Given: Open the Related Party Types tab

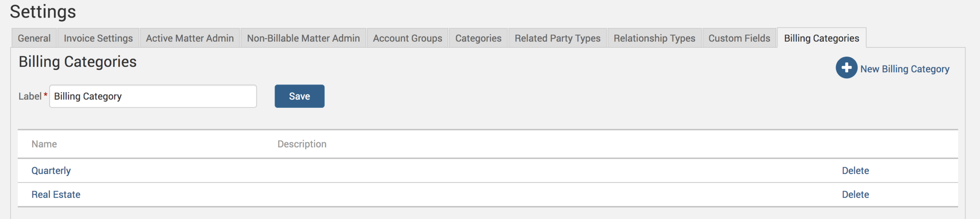Looking at the screenshot, I should [557, 38].
